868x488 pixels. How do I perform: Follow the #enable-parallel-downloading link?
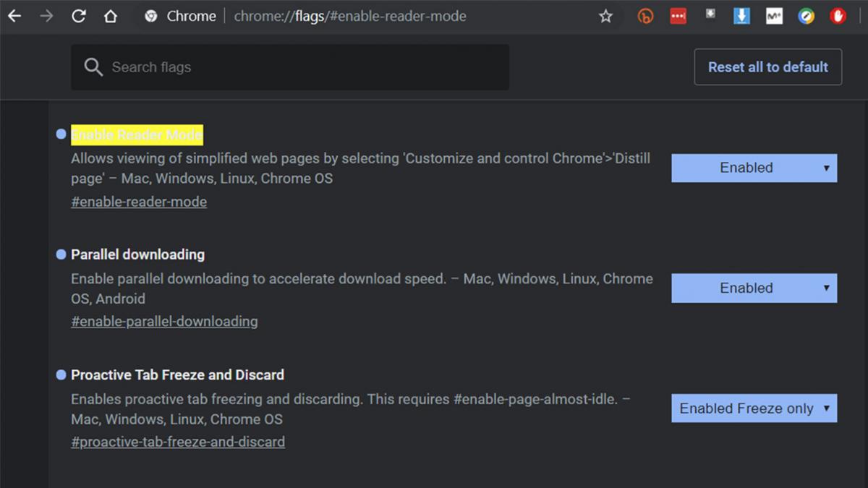(x=164, y=321)
